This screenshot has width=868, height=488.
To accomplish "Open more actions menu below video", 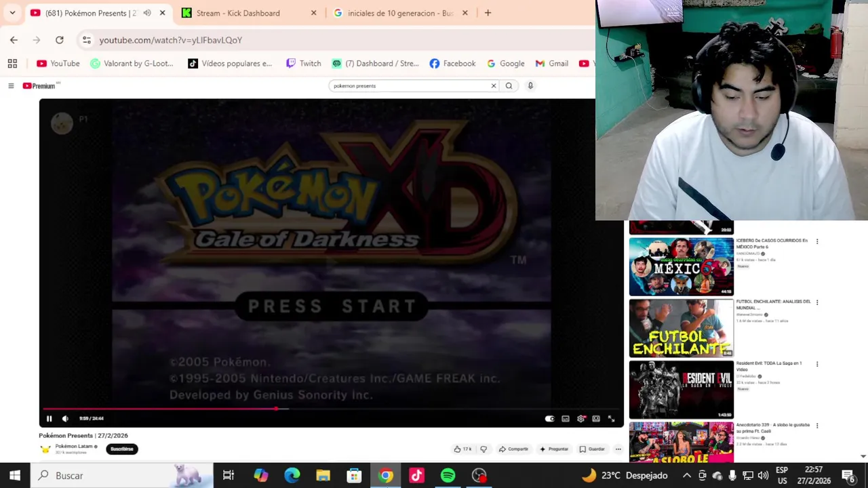I will 618,449.
